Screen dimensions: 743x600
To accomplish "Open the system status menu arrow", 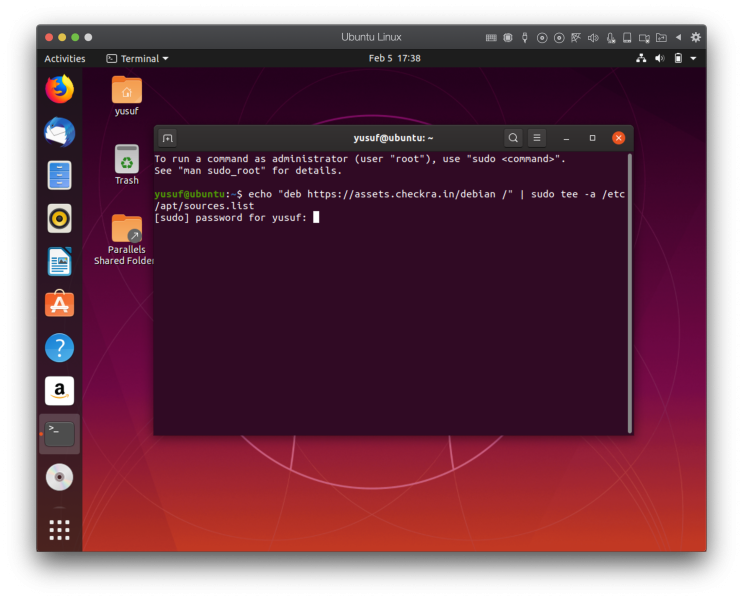I will point(693,59).
